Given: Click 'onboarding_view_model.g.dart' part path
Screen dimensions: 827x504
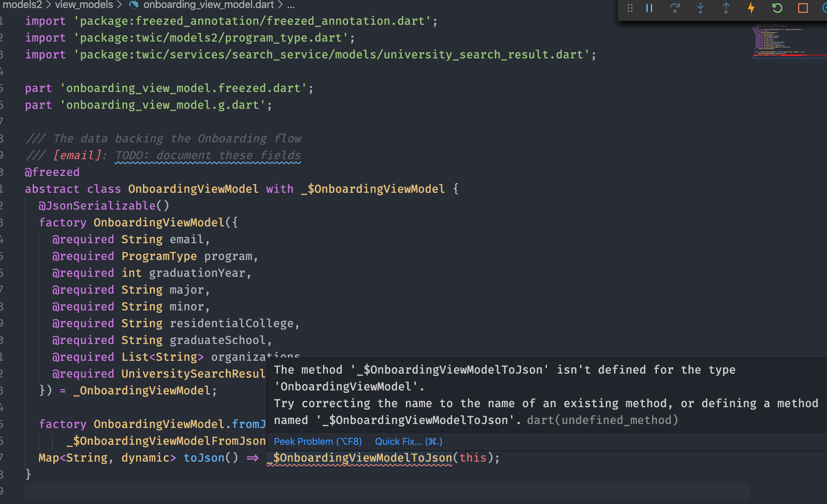Looking at the screenshot, I should point(163,105).
